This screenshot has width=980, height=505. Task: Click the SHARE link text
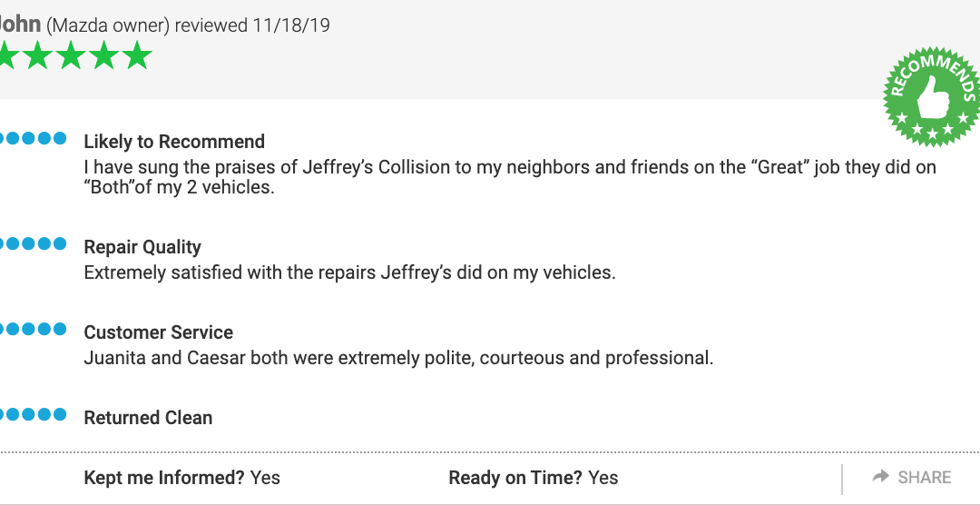(x=925, y=478)
